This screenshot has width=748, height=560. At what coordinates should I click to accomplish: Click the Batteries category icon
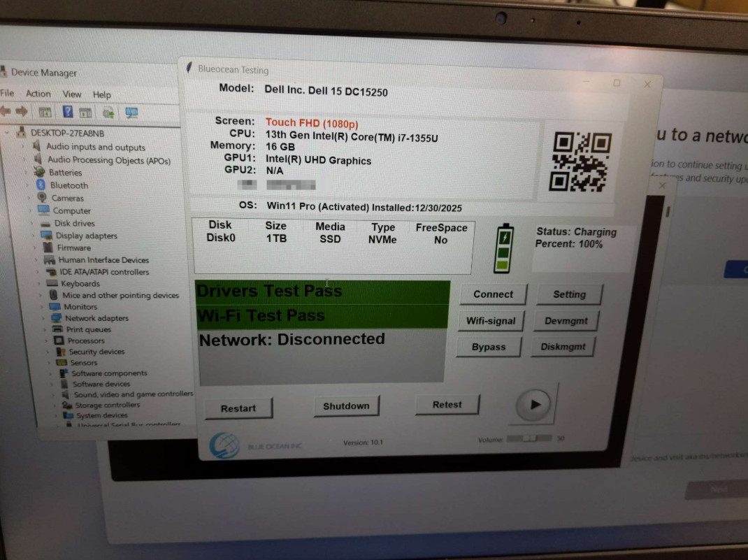pyautogui.click(x=40, y=172)
